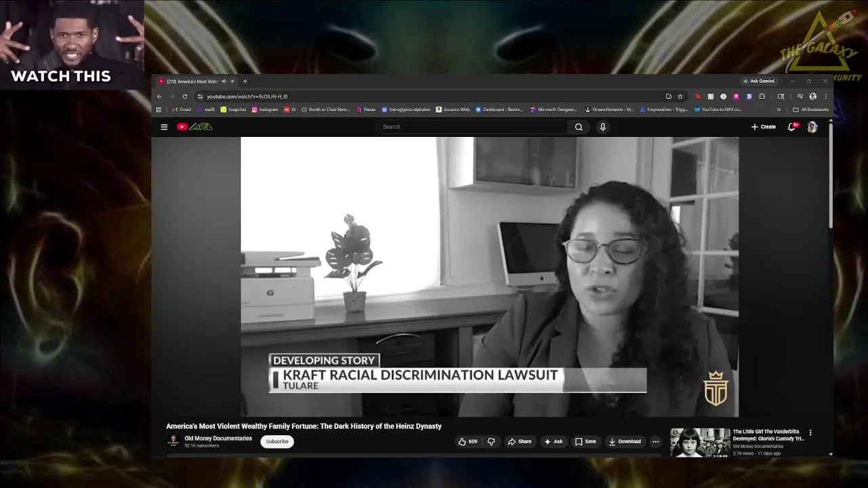Focus the YouTube search field
The width and height of the screenshot is (868, 488).
(472, 127)
